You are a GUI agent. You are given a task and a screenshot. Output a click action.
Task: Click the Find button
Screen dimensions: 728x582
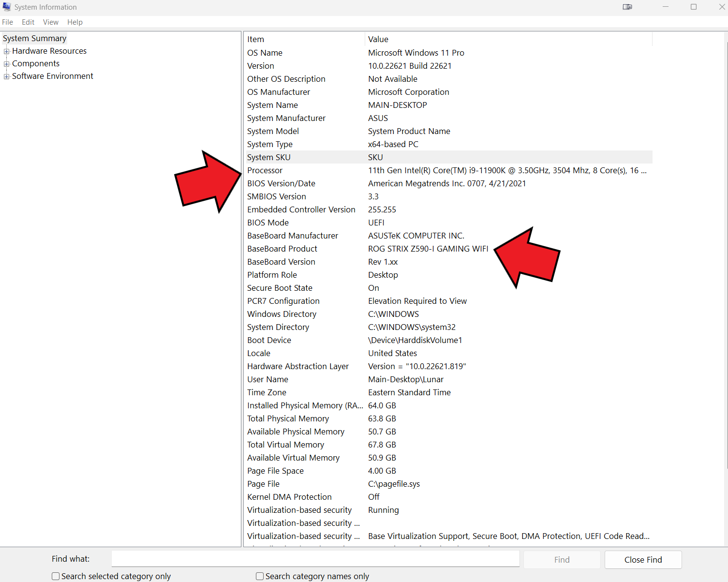pos(562,560)
